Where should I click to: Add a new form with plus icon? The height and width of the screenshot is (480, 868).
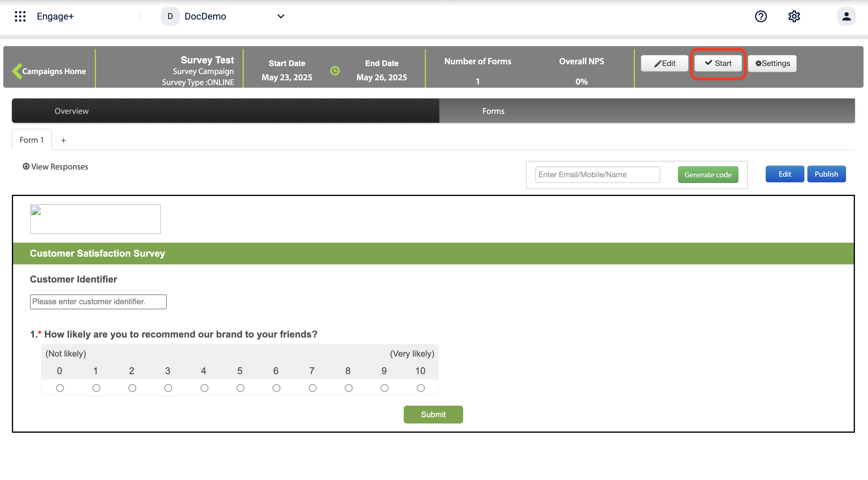(63, 140)
